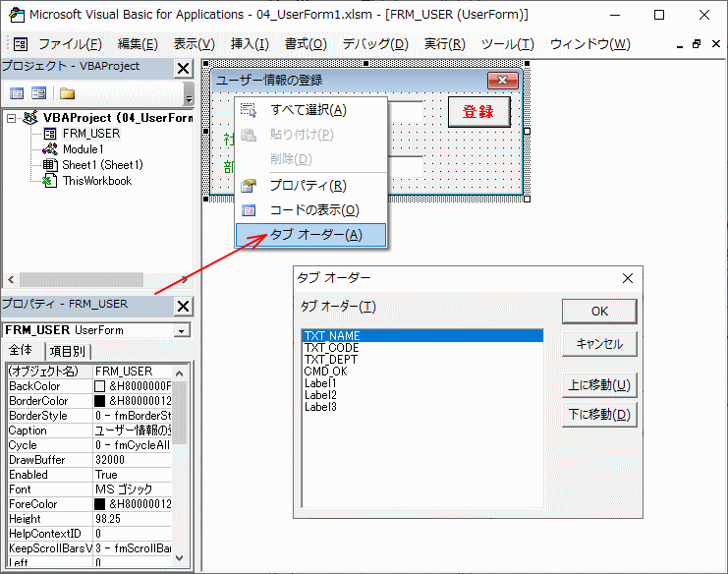Open the 編集(E) menu

138,44
